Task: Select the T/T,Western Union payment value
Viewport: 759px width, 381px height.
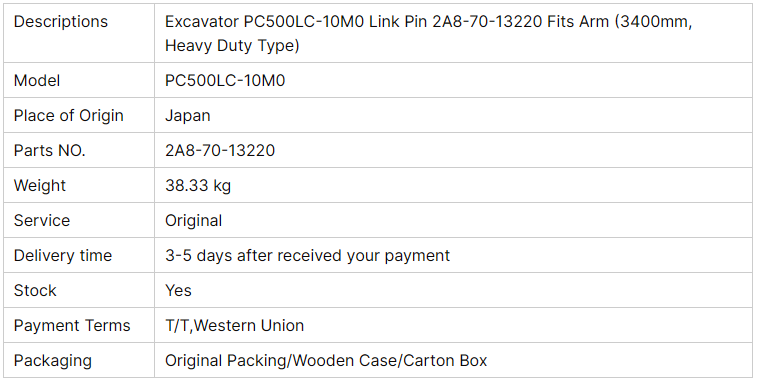Action: [x=234, y=325]
